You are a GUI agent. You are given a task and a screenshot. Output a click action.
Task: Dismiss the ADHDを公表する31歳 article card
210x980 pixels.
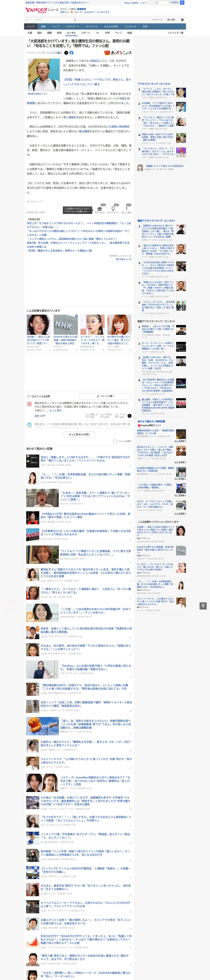click(77, 350)
